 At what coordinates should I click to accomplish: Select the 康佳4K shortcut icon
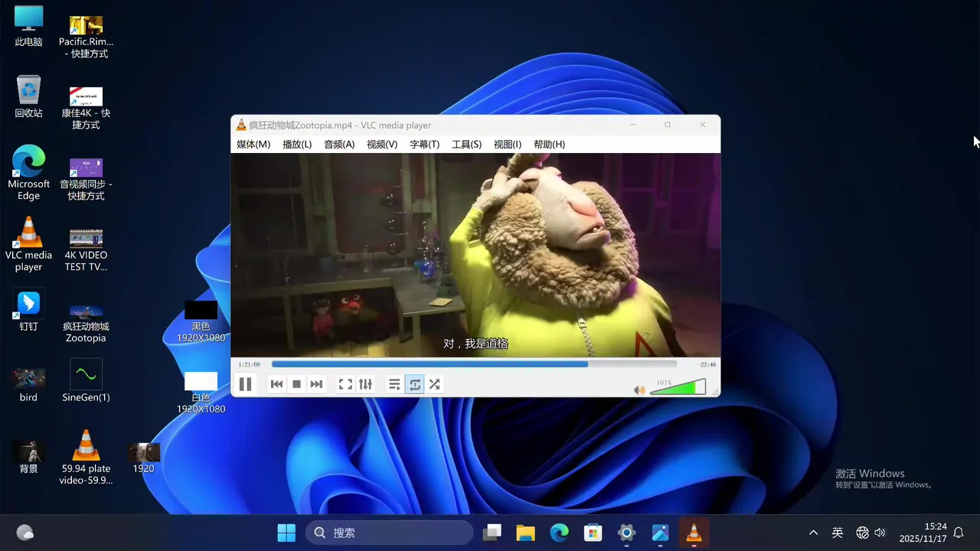coord(86,108)
